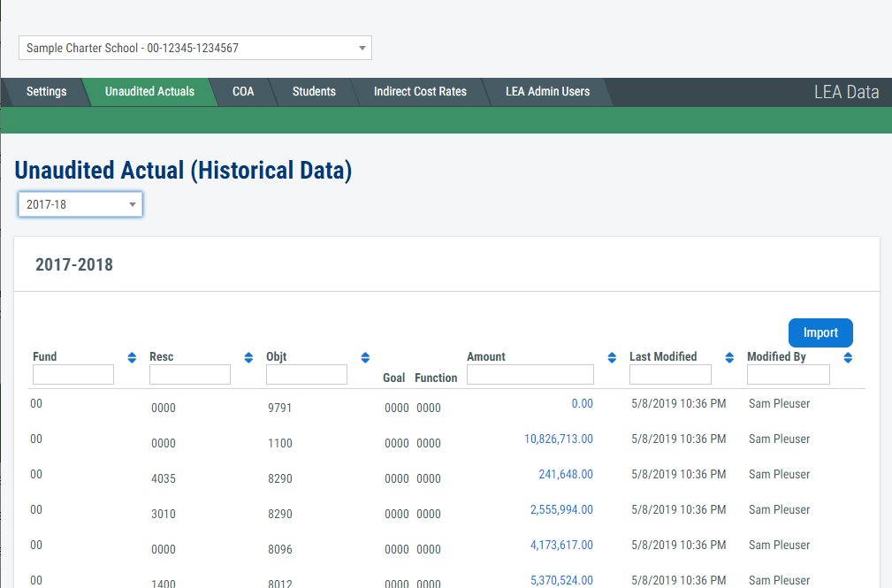
Task: Select the Unaudited Actuals tab
Action: 149,92
